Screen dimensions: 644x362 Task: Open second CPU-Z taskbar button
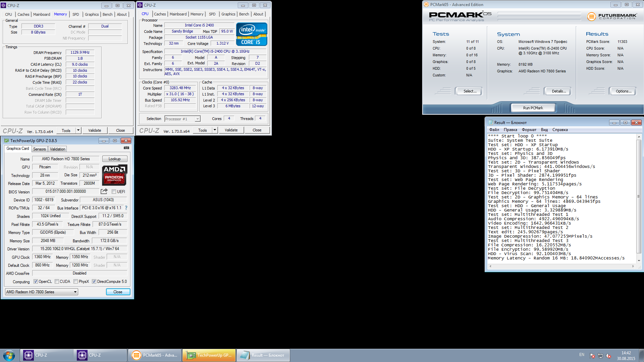[101, 355]
